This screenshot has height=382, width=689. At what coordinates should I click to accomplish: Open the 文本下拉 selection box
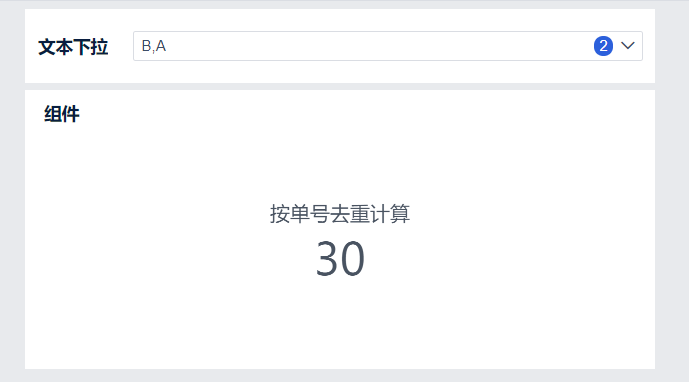click(388, 46)
